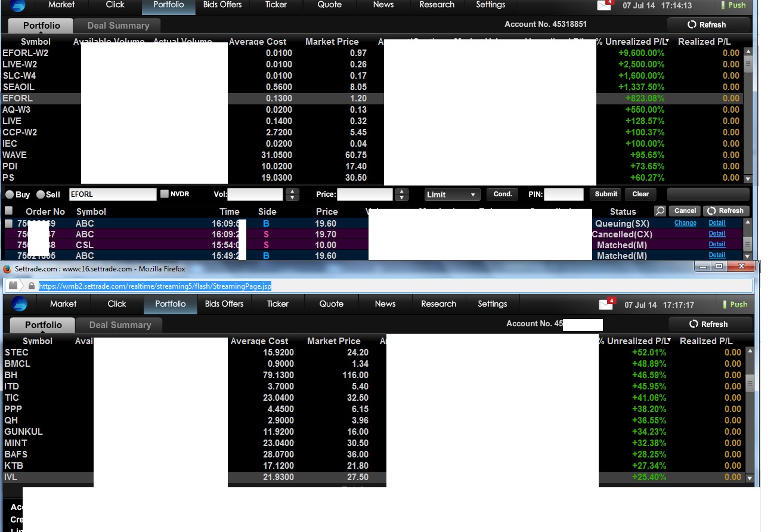The image size is (780, 532).
Task: Click portfolio Refresh button in upper window
Action: pos(708,25)
